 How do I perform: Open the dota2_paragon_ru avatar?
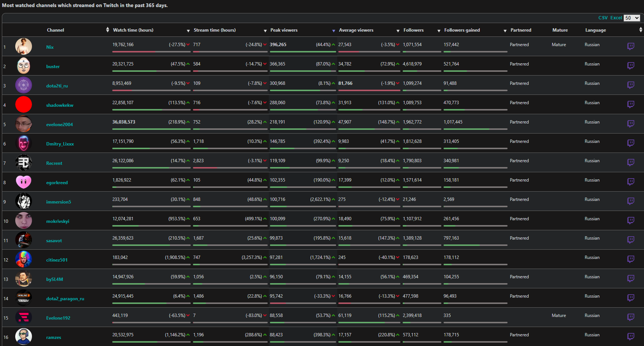point(23,298)
